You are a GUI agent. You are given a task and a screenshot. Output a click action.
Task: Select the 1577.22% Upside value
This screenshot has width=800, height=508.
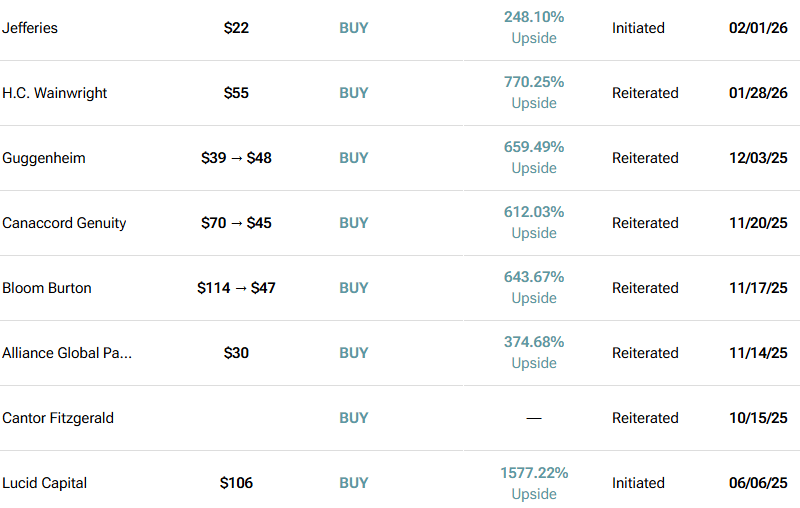coord(534,483)
